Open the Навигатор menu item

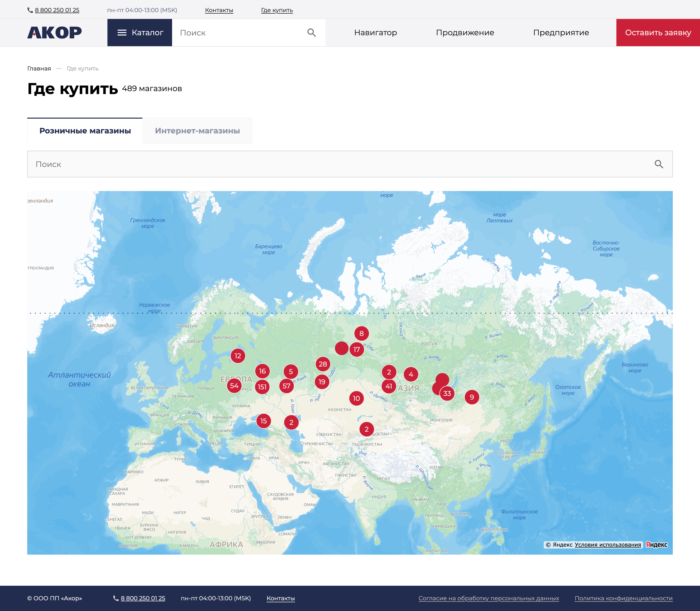[x=376, y=33]
